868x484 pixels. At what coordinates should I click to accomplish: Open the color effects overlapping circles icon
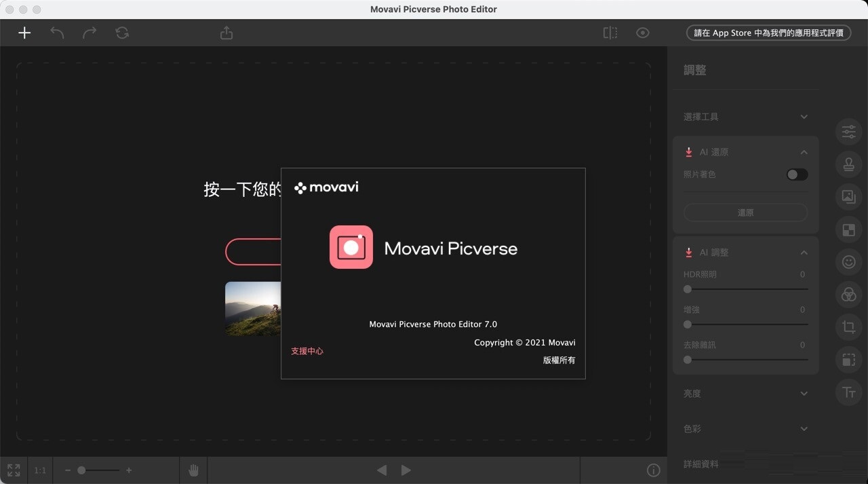(x=848, y=295)
